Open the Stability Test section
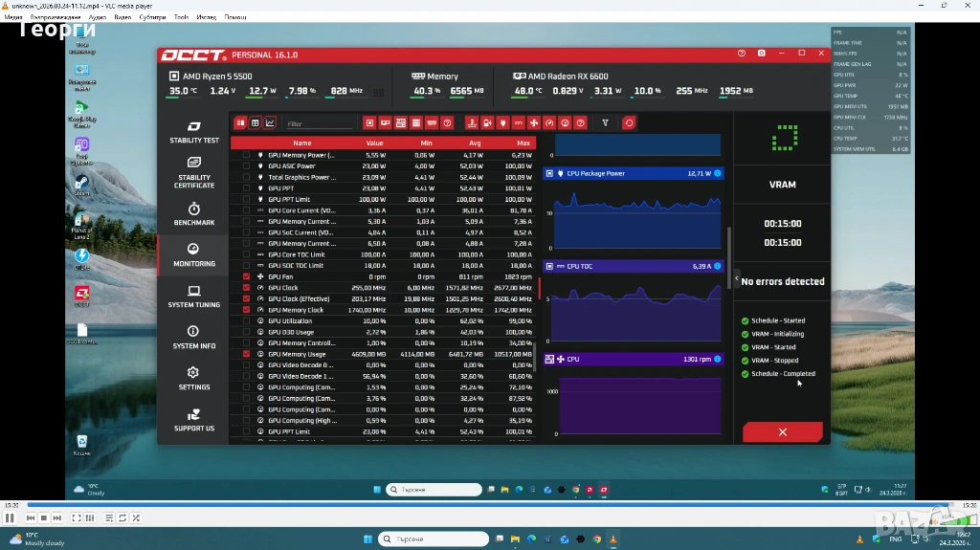The height and width of the screenshot is (550, 980). click(194, 132)
